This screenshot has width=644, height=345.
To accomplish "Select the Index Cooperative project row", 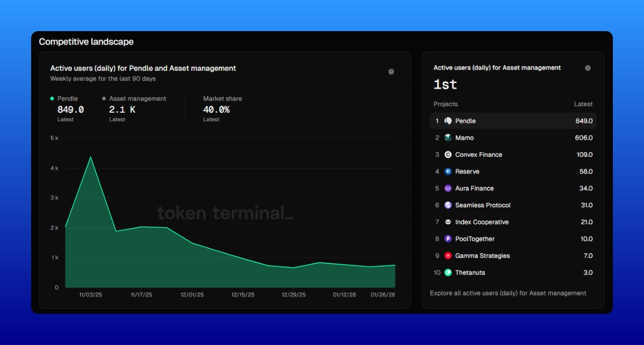I will coord(513,222).
